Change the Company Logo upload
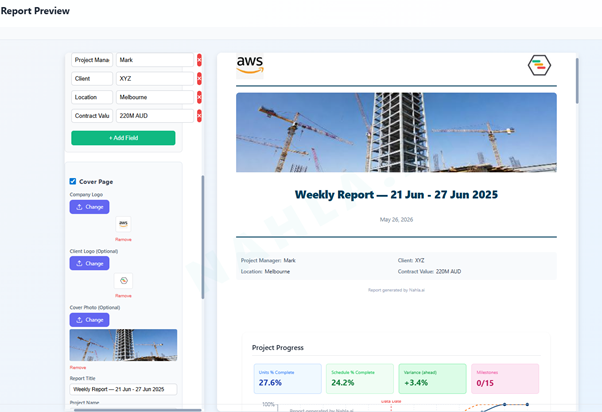The image size is (602, 412). (x=89, y=207)
